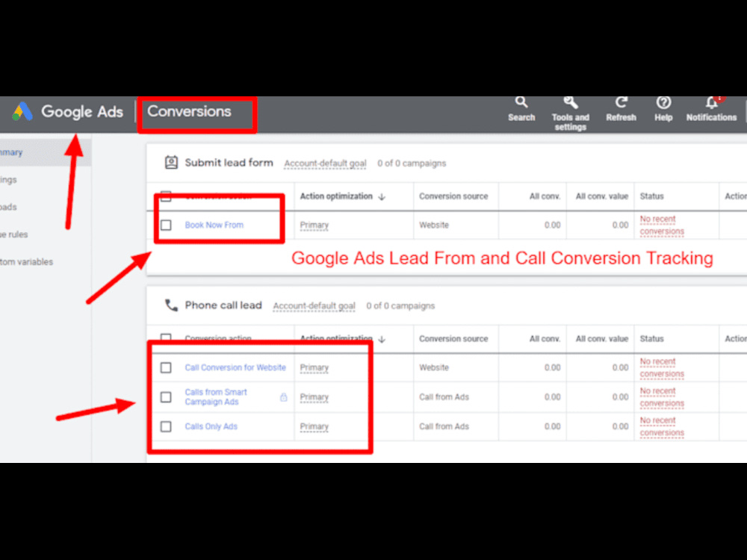Open Account-default goal for Phone call lead
The height and width of the screenshot is (560, 747).
(x=314, y=305)
